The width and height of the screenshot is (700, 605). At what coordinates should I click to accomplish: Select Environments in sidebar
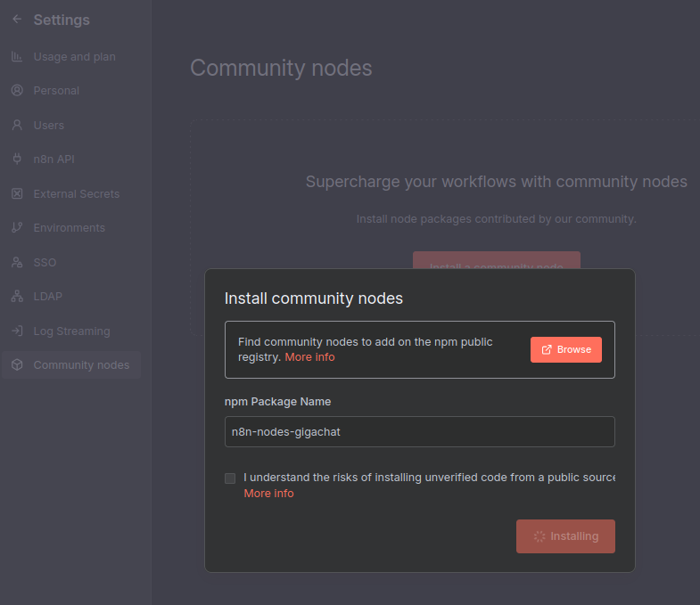[x=71, y=227]
